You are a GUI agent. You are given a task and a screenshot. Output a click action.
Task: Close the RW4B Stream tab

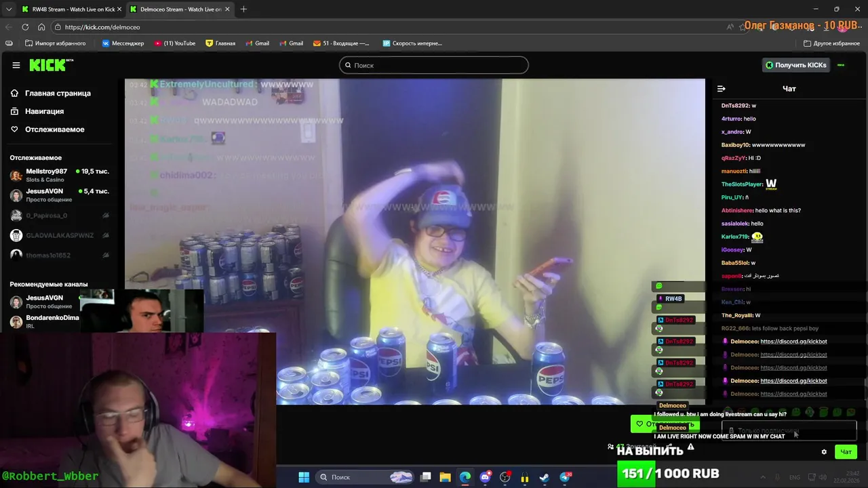pyautogui.click(x=118, y=9)
